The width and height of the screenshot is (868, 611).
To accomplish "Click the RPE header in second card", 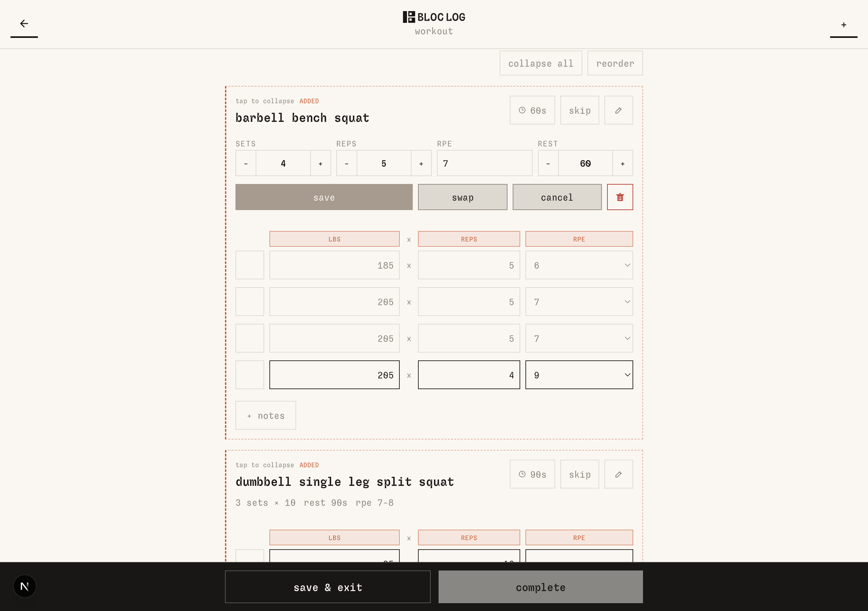I will pyautogui.click(x=579, y=537).
